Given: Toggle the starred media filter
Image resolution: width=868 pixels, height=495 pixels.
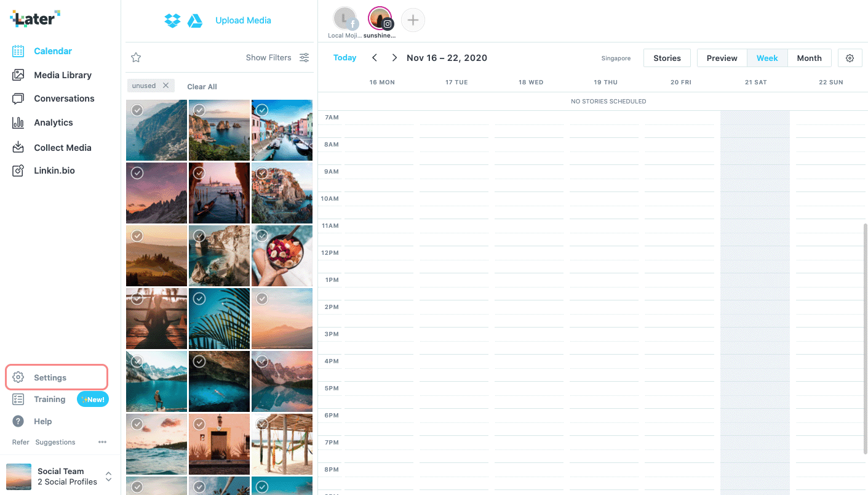Looking at the screenshot, I should click(136, 57).
